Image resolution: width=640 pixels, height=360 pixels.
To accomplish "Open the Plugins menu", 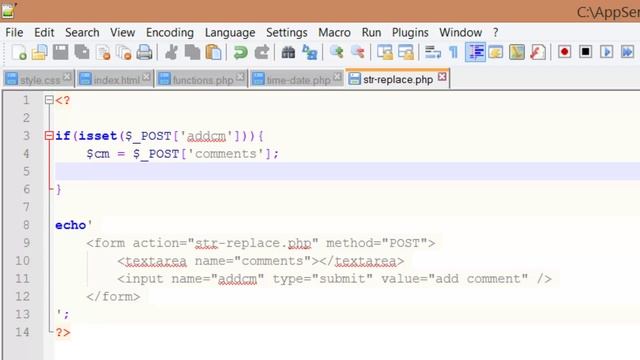I will pos(410,32).
